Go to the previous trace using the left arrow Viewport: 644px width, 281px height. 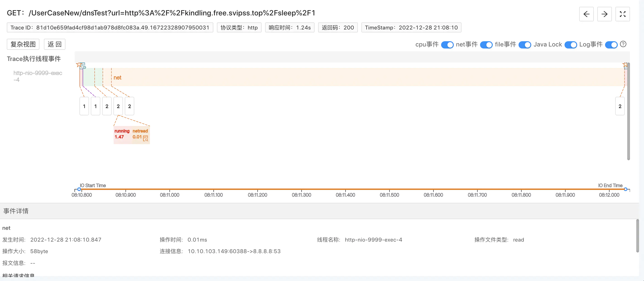pyautogui.click(x=586, y=14)
